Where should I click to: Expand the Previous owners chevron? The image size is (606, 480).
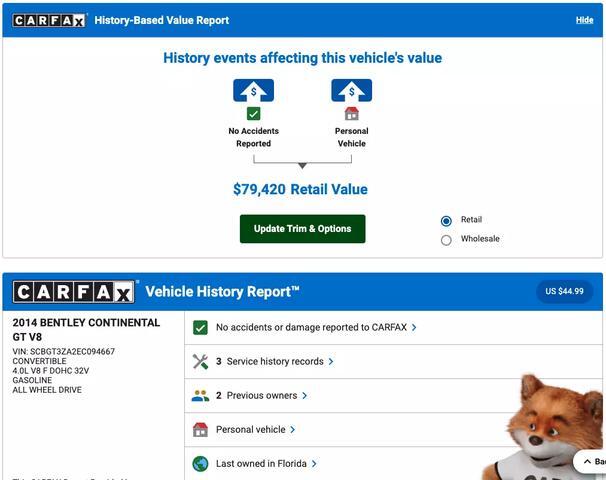pos(305,396)
